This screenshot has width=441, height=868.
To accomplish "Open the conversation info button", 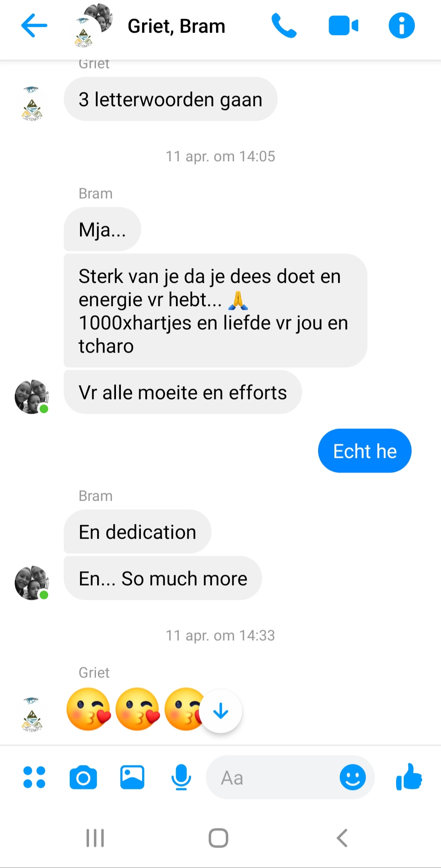I will tap(401, 26).
